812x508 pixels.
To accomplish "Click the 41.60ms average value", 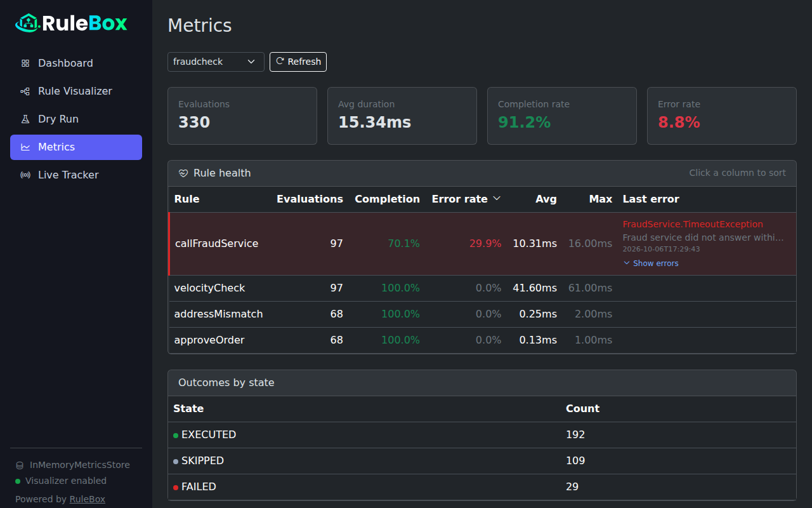I will pos(535,288).
